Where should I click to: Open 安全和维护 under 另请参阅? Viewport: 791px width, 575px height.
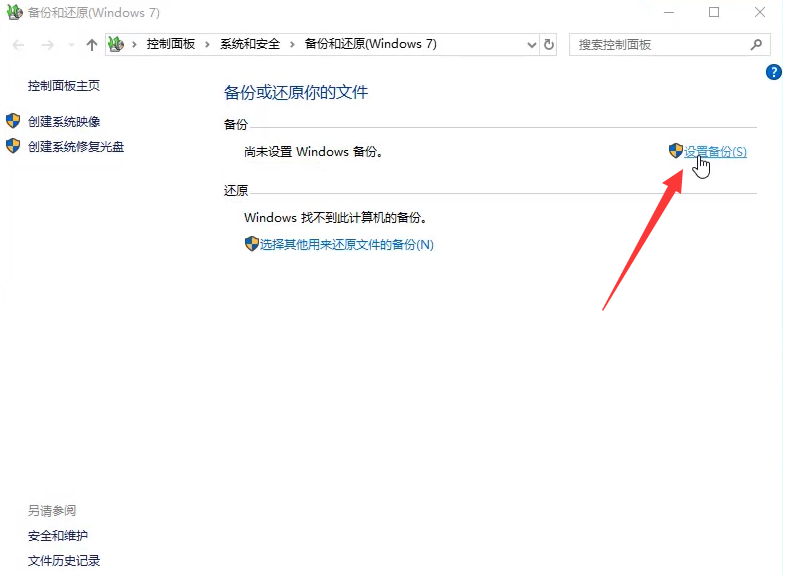[x=58, y=536]
